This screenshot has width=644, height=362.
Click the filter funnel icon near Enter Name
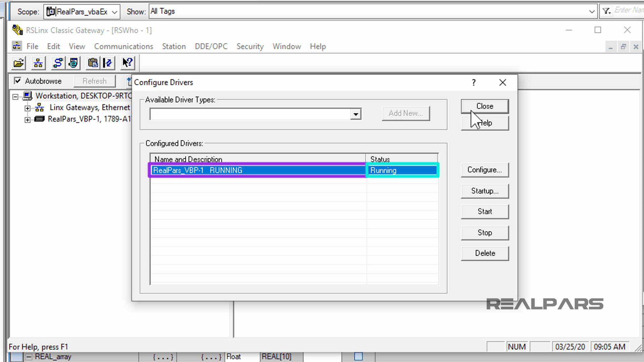606,11
